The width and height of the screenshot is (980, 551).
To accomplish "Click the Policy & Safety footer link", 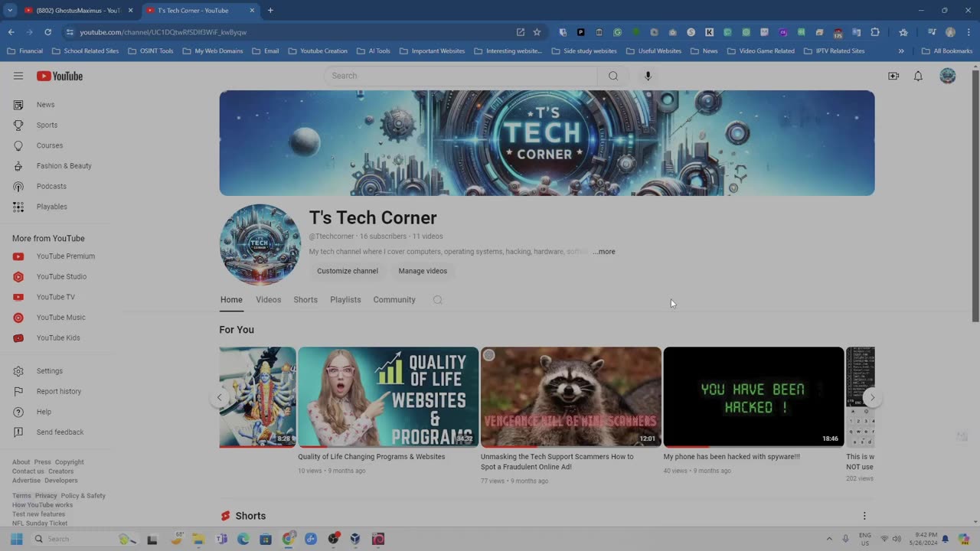I will point(83,496).
